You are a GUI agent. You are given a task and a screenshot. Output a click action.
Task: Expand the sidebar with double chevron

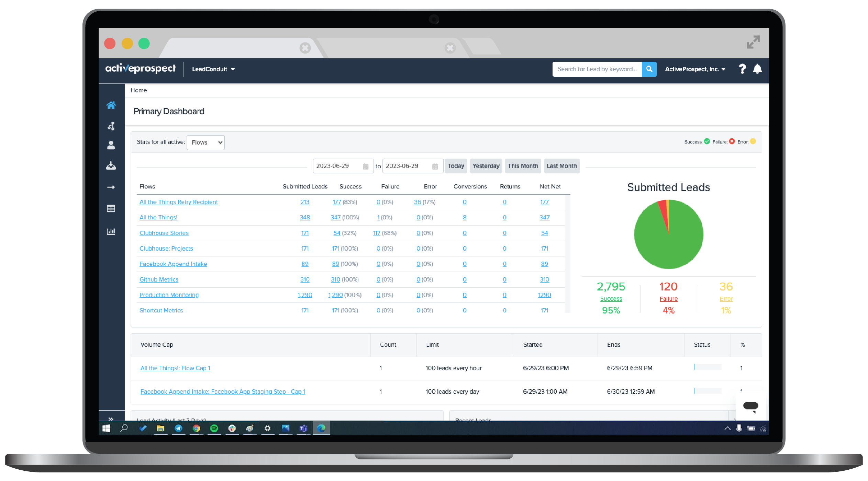(x=111, y=419)
